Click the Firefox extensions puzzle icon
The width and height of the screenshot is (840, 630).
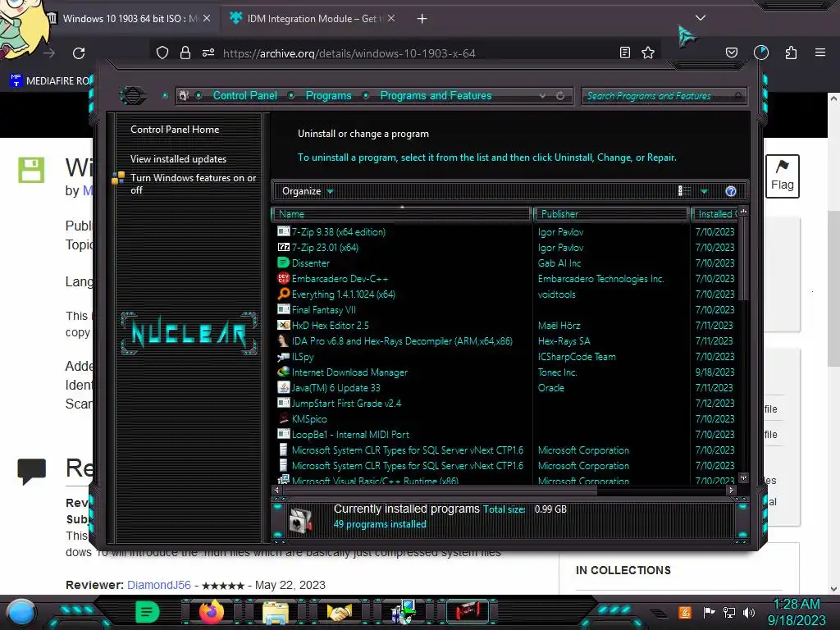(x=791, y=52)
